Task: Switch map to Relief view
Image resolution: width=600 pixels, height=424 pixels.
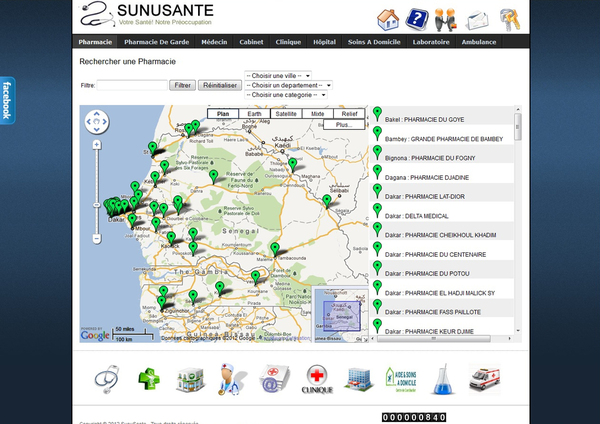Action: point(349,114)
